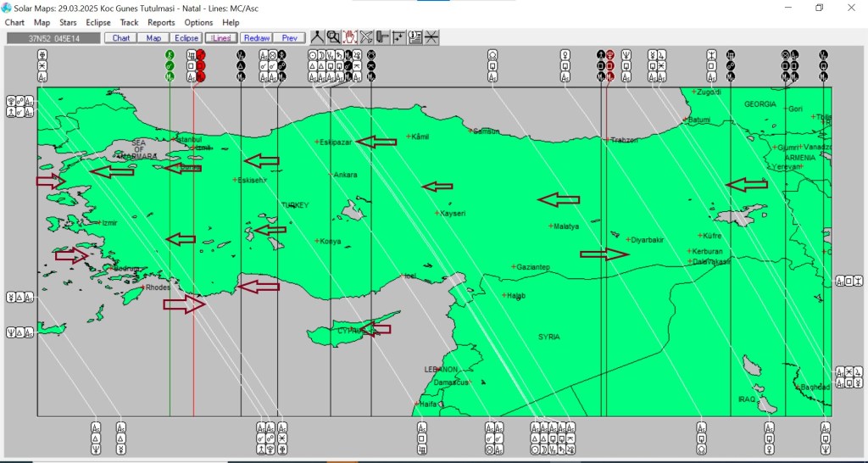Click the Venus symbol line marker at top
Viewport: 868px width, 463px height.
coord(565,55)
